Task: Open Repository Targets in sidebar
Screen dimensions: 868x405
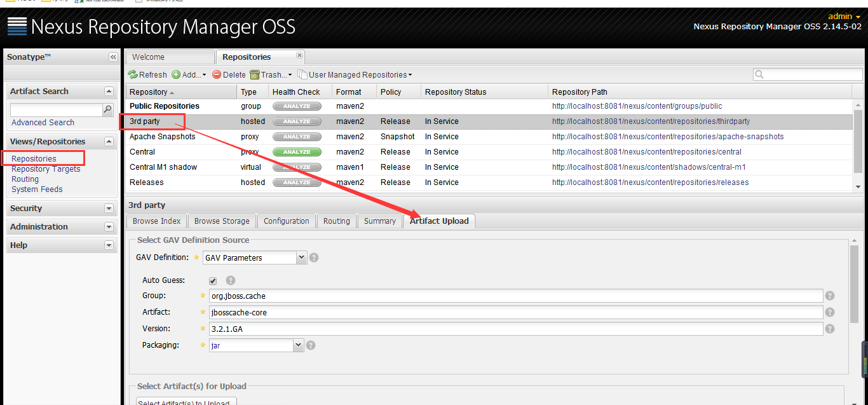Action: pyautogui.click(x=46, y=169)
